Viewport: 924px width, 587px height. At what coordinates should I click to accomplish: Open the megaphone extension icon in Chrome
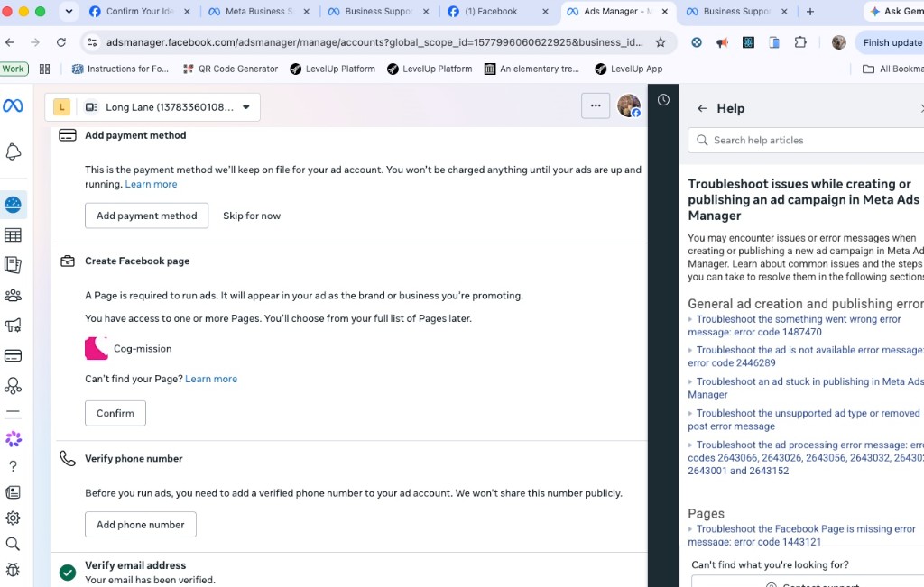coord(723,42)
